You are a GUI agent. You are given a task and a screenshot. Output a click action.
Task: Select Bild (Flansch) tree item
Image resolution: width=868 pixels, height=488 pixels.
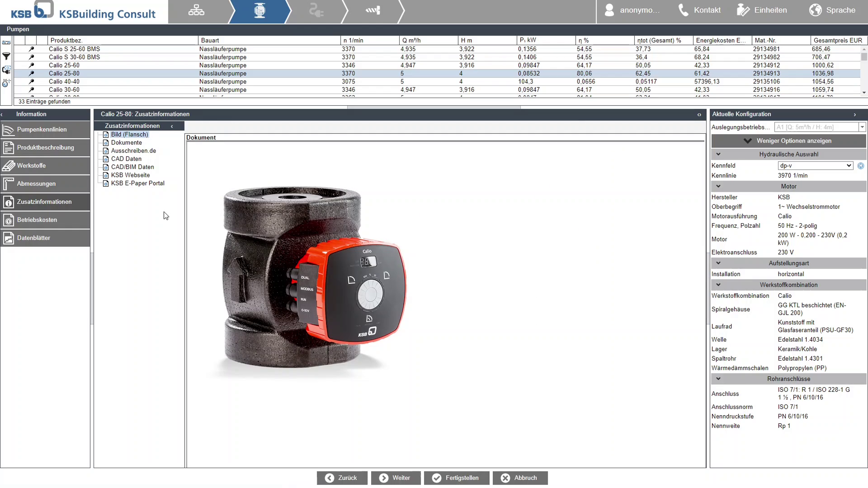(129, 134)
